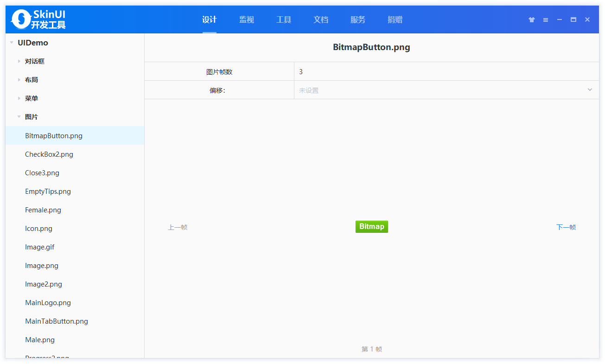The width and height of the screenshot is (605, 364).
Task: Switch to the 服务 tab
Action: click(x=358, y=19)
